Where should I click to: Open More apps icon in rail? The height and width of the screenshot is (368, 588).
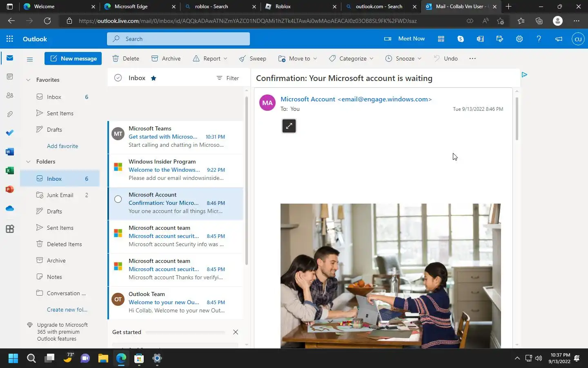pos(10,229)
